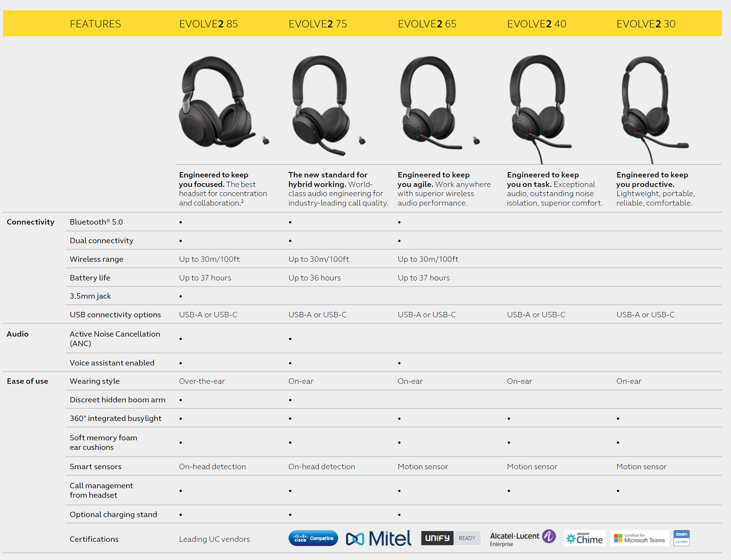The height and width of the screenshot is (560, 731).
Task: Select the EVOLVE2 85 column header
Action: (x=208, y=24)
